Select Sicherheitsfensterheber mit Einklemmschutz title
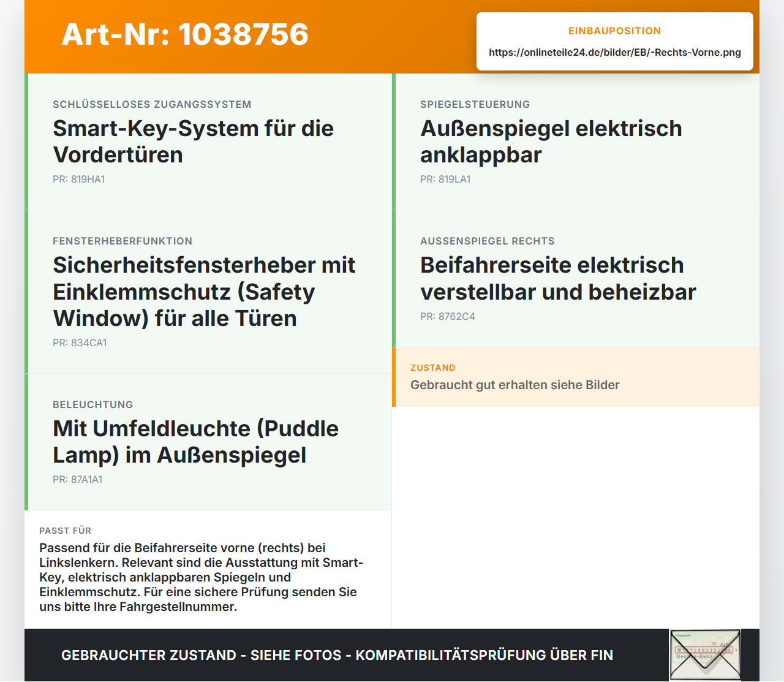The image size is (784, 682). [204, 292]
